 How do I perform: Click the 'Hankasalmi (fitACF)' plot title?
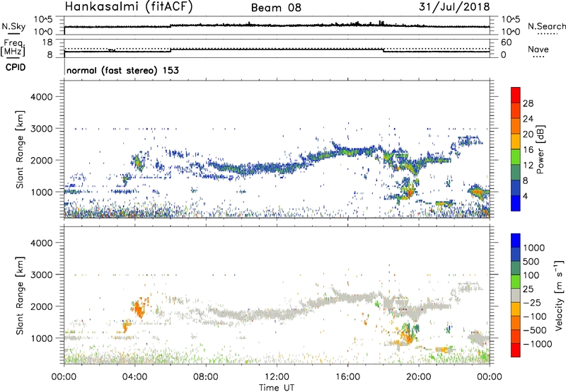[x=129, y=7]
